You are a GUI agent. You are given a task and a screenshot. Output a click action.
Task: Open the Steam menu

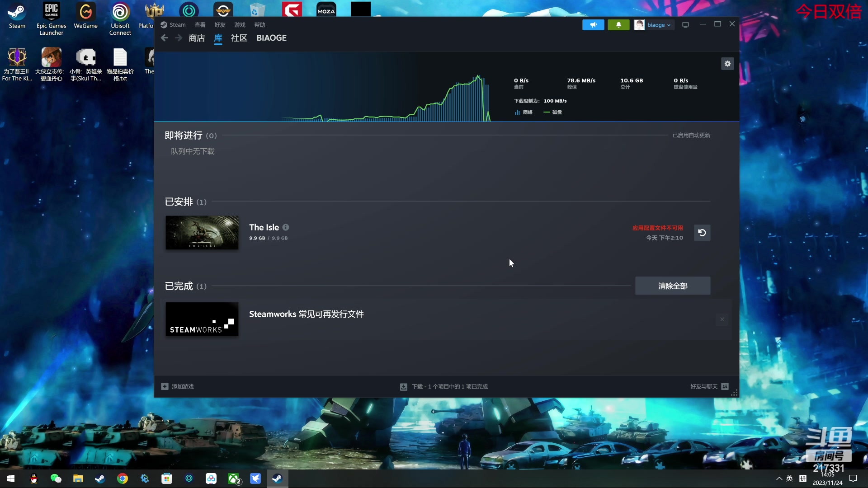click(x=173, y=25)
